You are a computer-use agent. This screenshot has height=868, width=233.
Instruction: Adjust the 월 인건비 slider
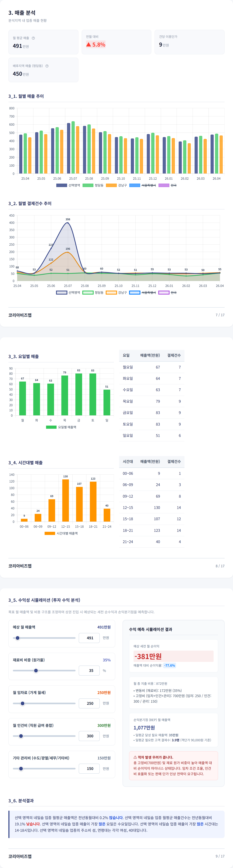(44, 736)
